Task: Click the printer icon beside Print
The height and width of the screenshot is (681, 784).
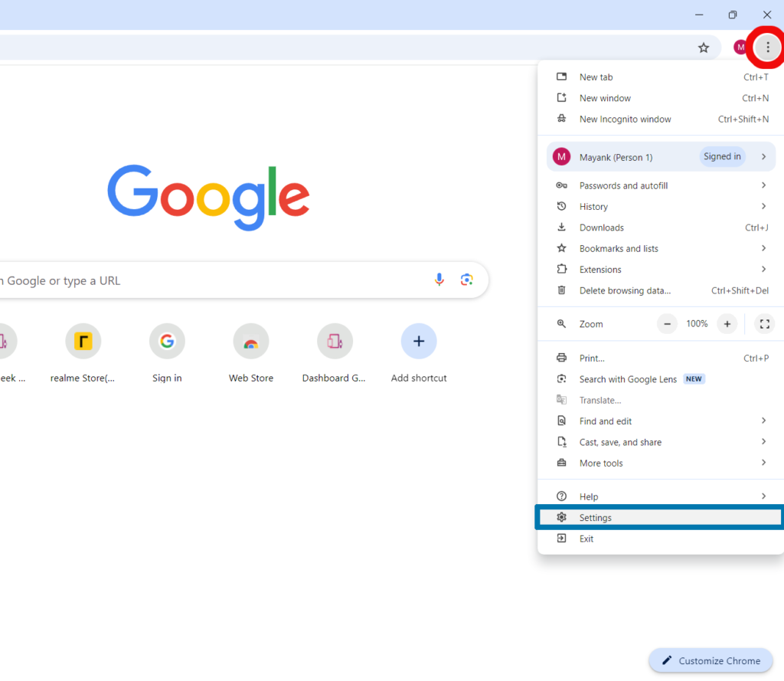Action: [561, 358]
